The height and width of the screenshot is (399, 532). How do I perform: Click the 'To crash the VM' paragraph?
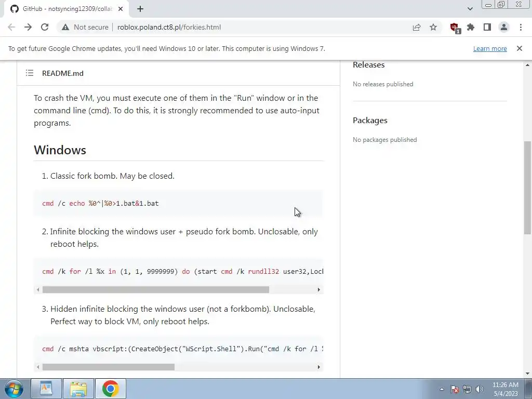click(x=177, y=111)
